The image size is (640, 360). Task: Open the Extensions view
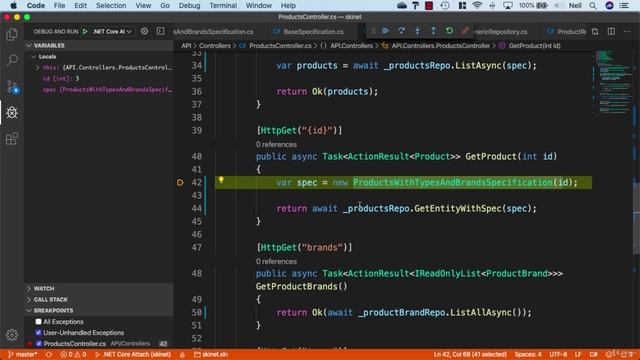(12, 139)
